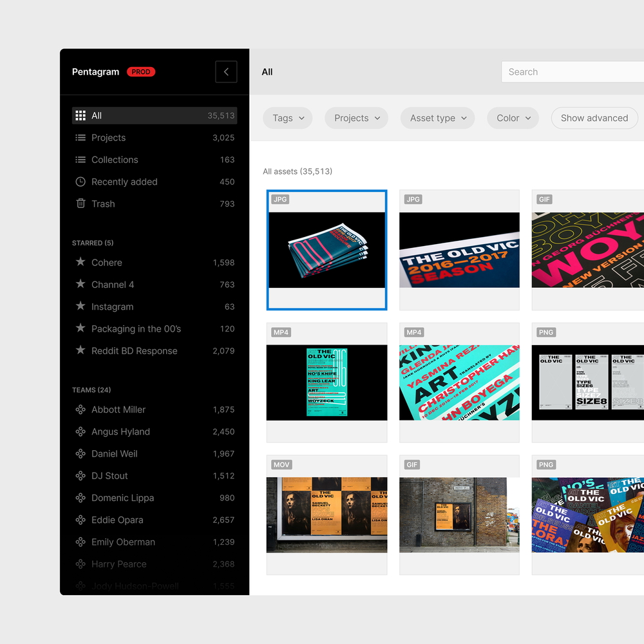This screenshot has width=644, height=644.
Task: Click the list icon next to Collections
Action: [x=80, y=160]
